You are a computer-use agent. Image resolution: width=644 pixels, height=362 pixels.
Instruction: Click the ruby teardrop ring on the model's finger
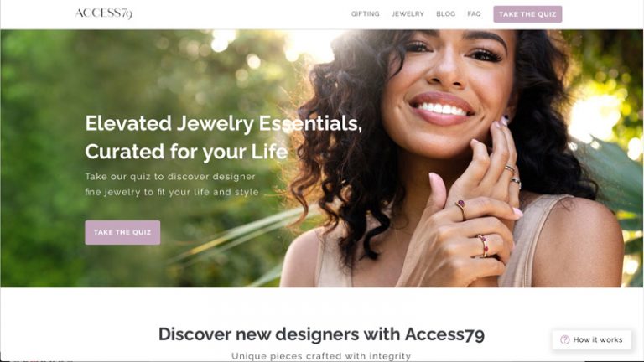point(461,208)
